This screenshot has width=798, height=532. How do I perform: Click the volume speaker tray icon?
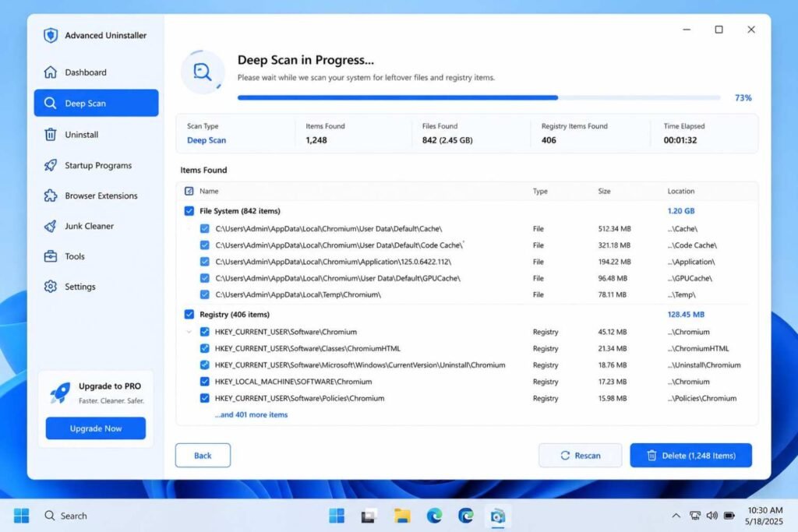[712, 516]
